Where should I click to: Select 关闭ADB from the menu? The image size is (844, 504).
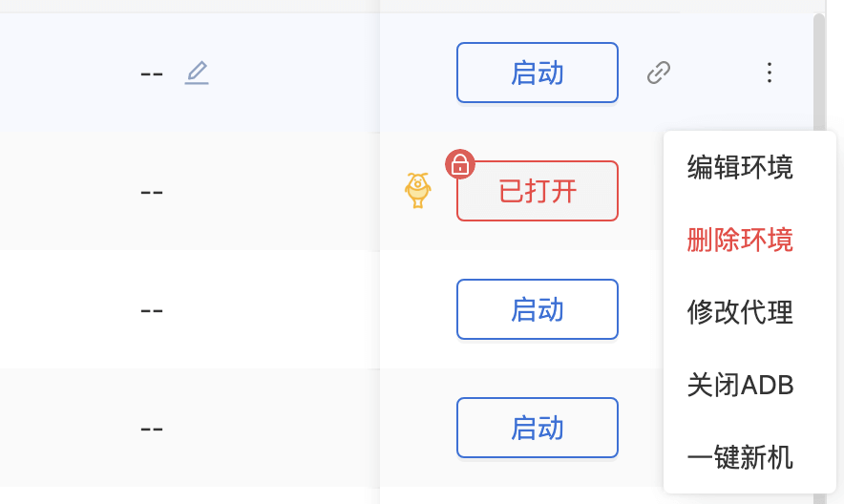740,385
